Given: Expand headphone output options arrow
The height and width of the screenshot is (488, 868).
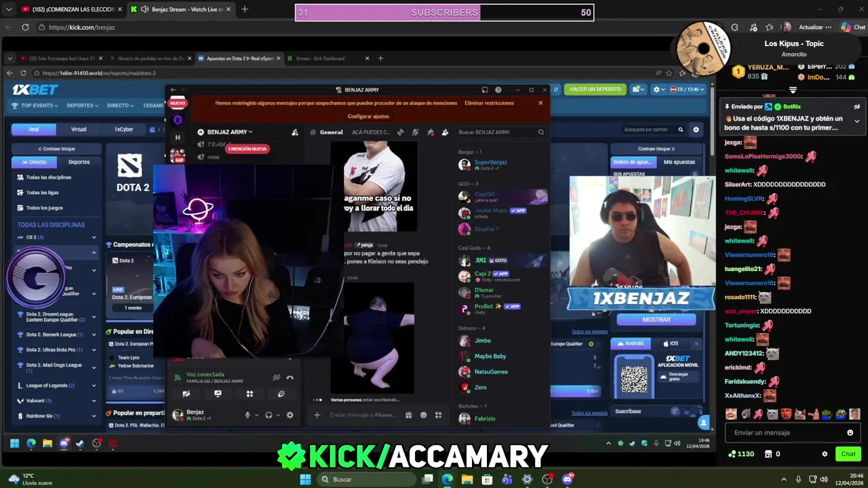Looking at the screenshot, I should click(x=277, y=415).
